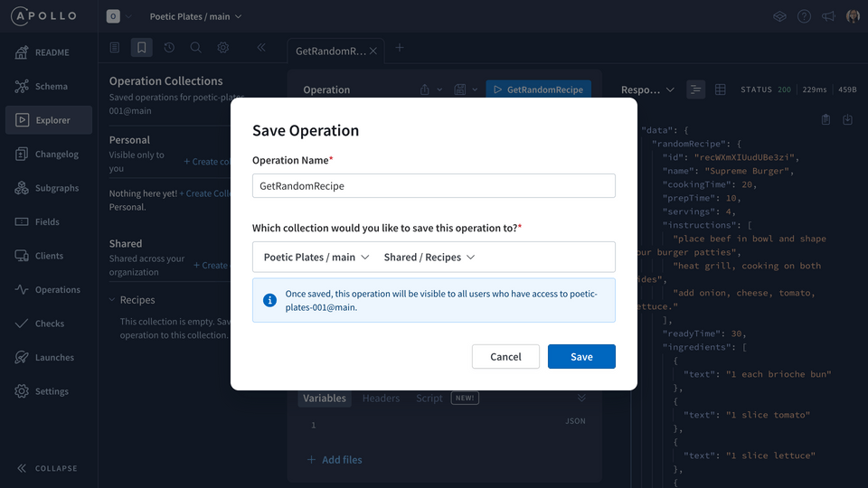The width and height of the screenshot is (868, 488).
Task: Collapse variables panel double-chevron
Action: pos(581,398)
